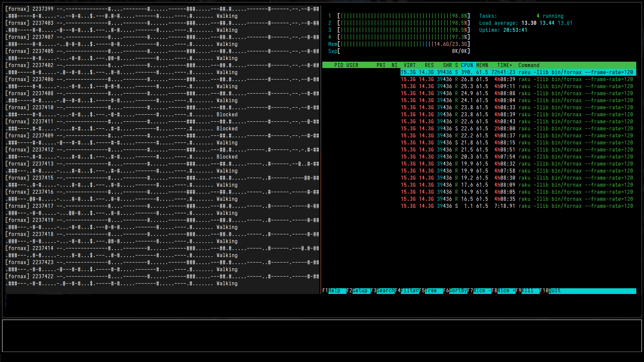Click the CPU% column header
The height and width of the screenshot is (362, 644).
(467, 65)
